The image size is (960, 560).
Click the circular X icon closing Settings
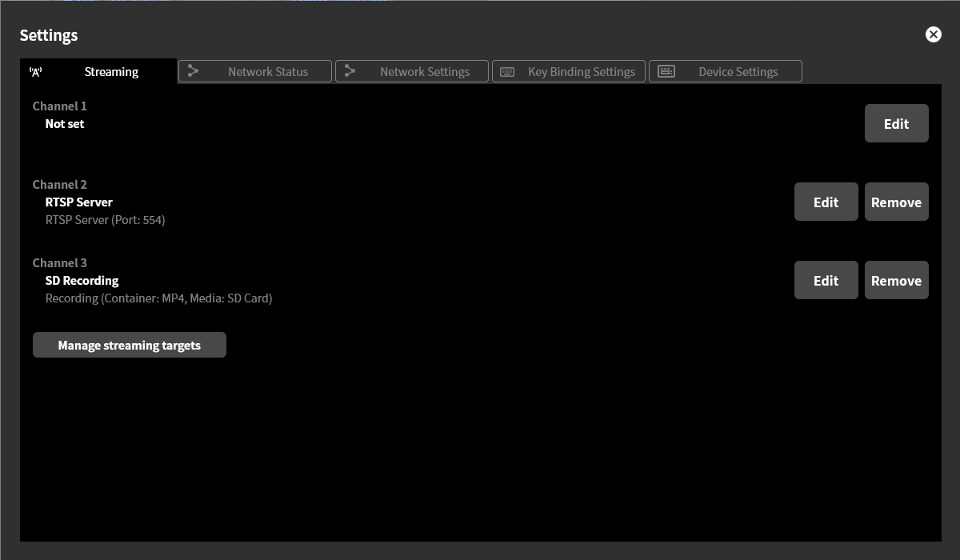[933, 34]
